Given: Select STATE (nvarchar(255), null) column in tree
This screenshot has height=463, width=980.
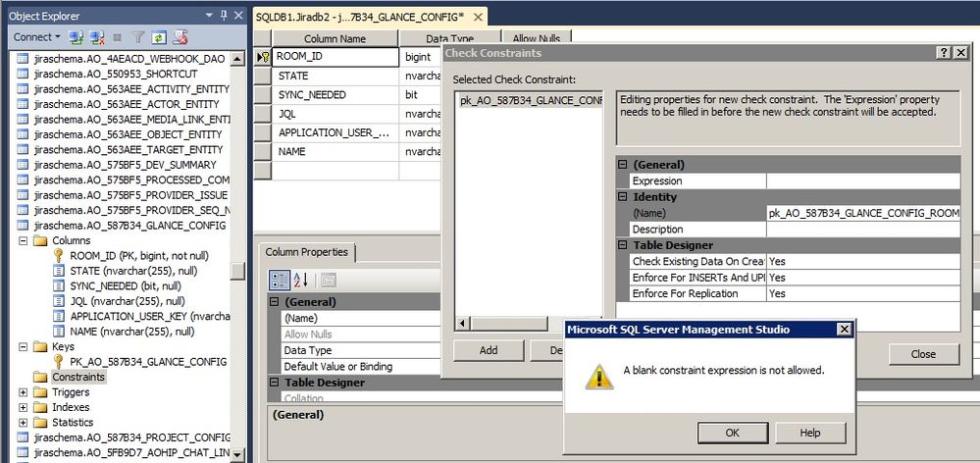Looking at the screenshot, I should tap(133, 271).
